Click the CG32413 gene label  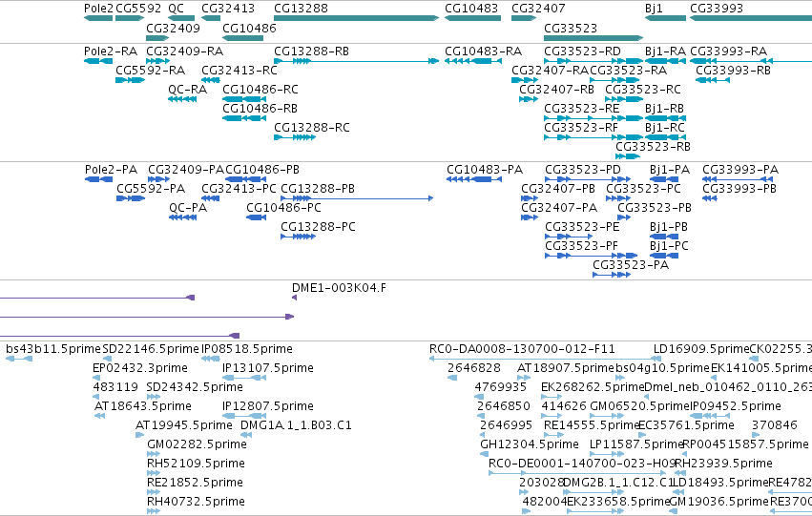click(228, 9)
